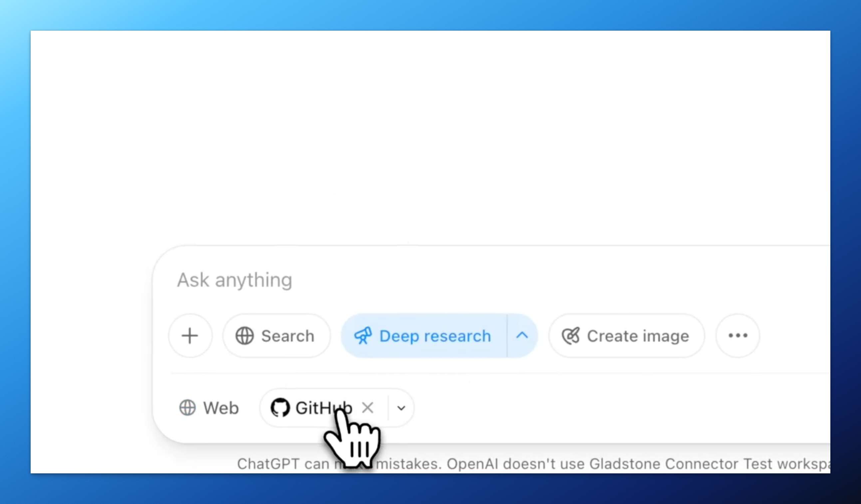Click the GitHub octocat logo
861x504 pixels.
click(280, 408)
